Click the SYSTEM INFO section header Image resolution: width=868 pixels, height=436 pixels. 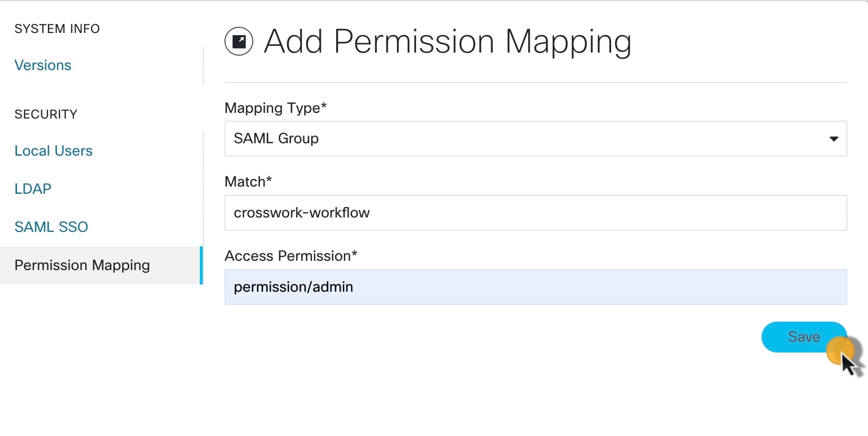pos(57,29)
